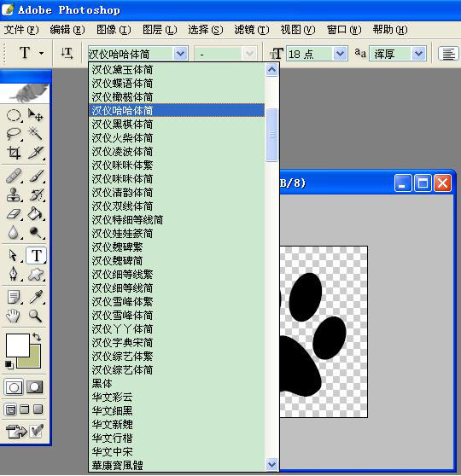This screenshot has width=461, height=476.
Task: Click the foreground color swatch
Action: coord(18,345)
